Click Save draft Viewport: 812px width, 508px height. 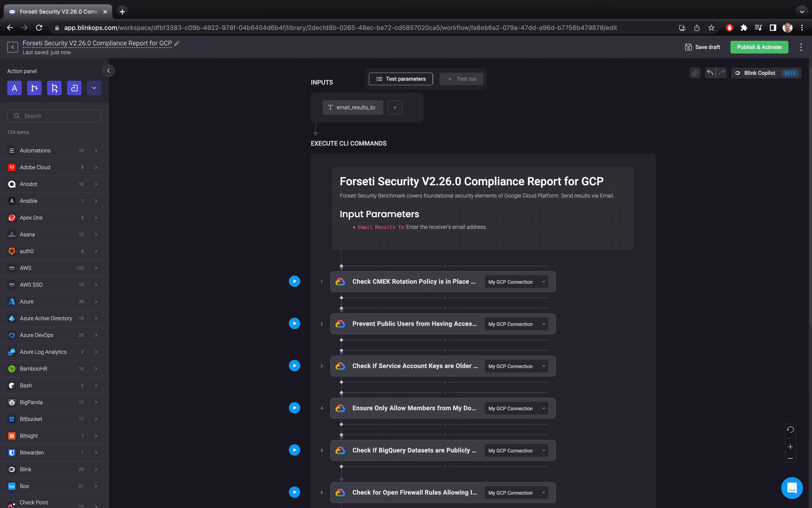click(702, 47)
